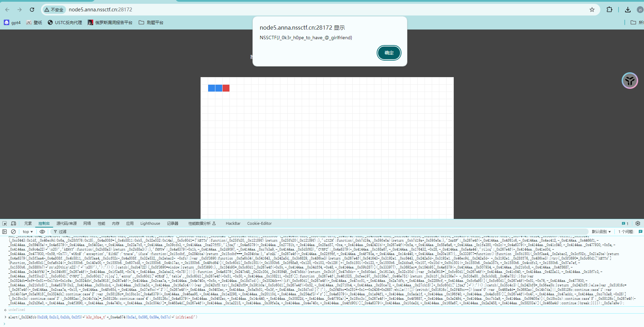Switch to the 元素 tab
This screenshot has width=644, height=327.
(x=28, y=223)
